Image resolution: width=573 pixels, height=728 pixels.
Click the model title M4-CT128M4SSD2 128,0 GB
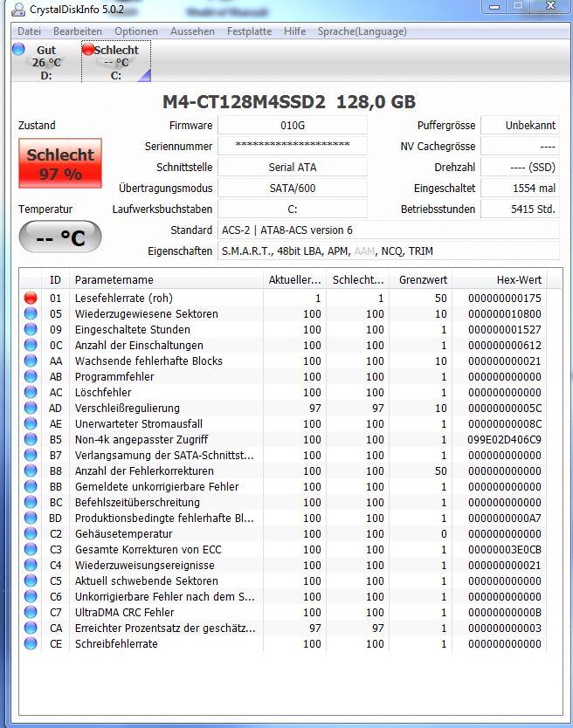pyautogui.click(x=289, y=101)
